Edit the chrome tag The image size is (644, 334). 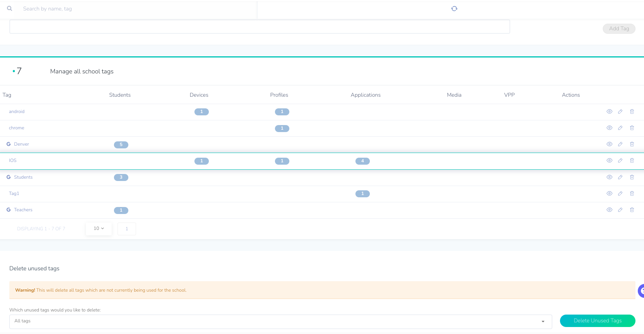click(620, 128)
